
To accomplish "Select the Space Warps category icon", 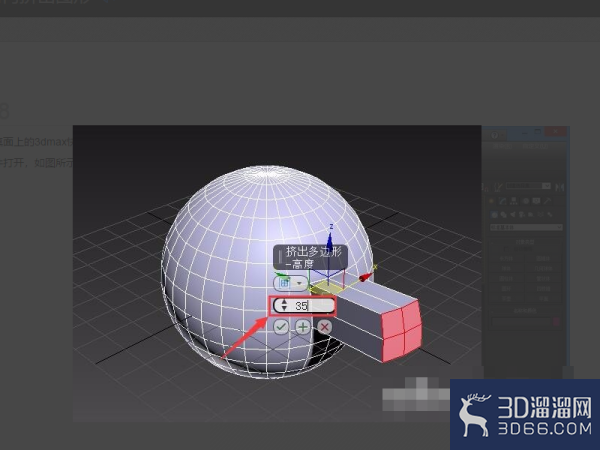I will tap(540, 215).
